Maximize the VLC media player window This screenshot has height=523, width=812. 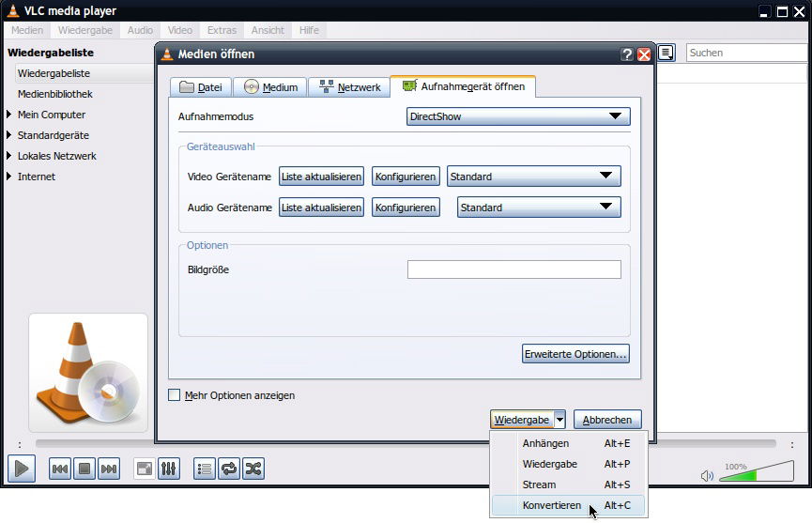[782, 11]
